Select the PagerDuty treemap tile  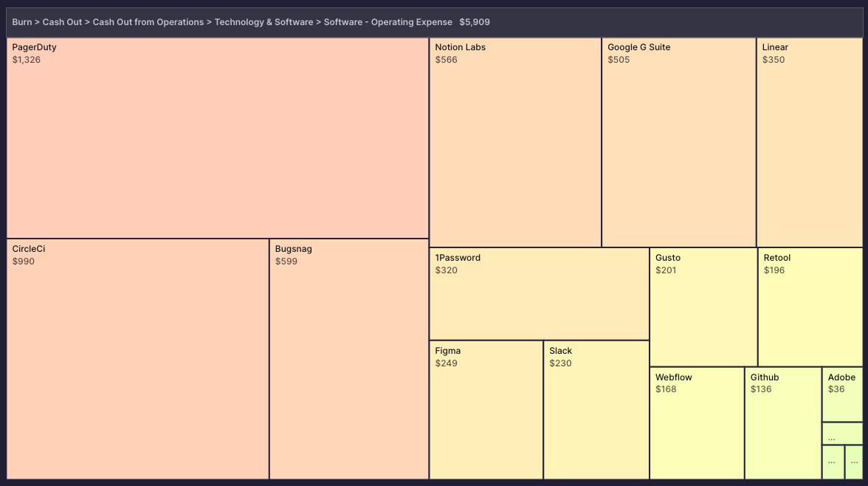click(x=218, y=138)
